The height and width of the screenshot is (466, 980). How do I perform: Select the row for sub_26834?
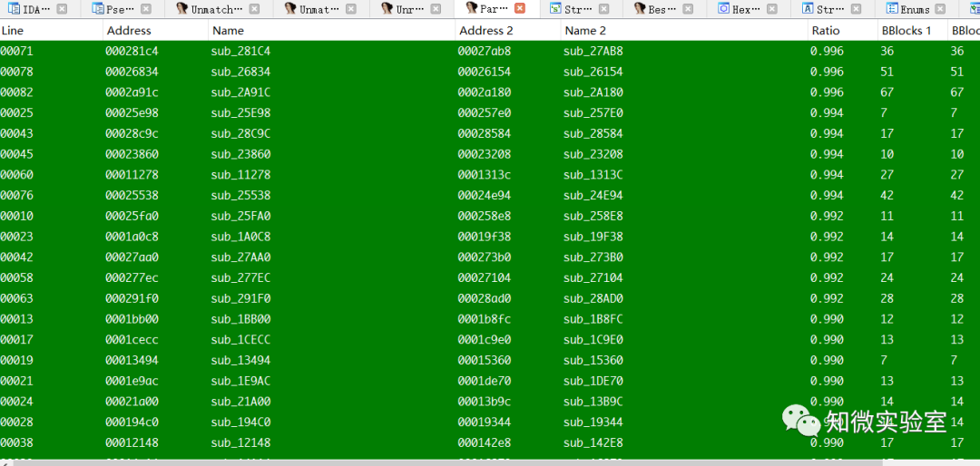coord(490,72)
